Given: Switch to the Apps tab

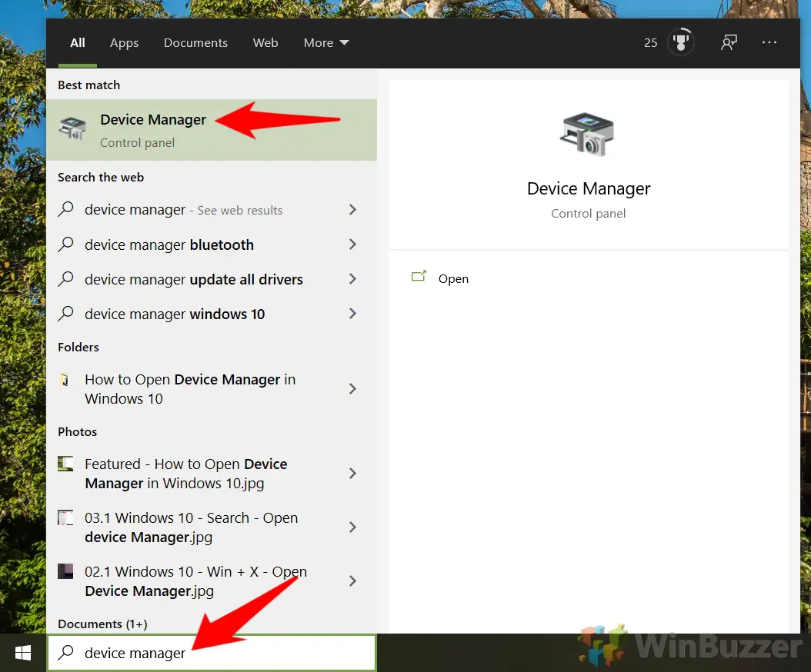Looking at the screenshot, I should tap(124, 43).
